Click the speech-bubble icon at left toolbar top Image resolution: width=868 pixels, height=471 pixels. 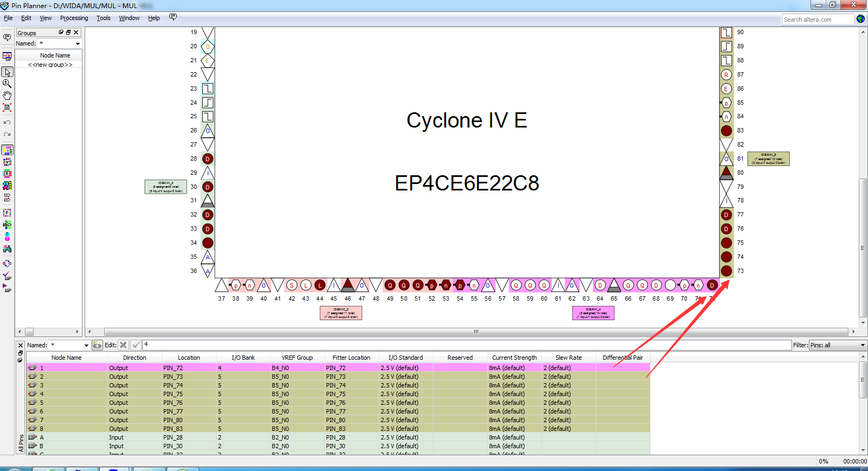7,37
